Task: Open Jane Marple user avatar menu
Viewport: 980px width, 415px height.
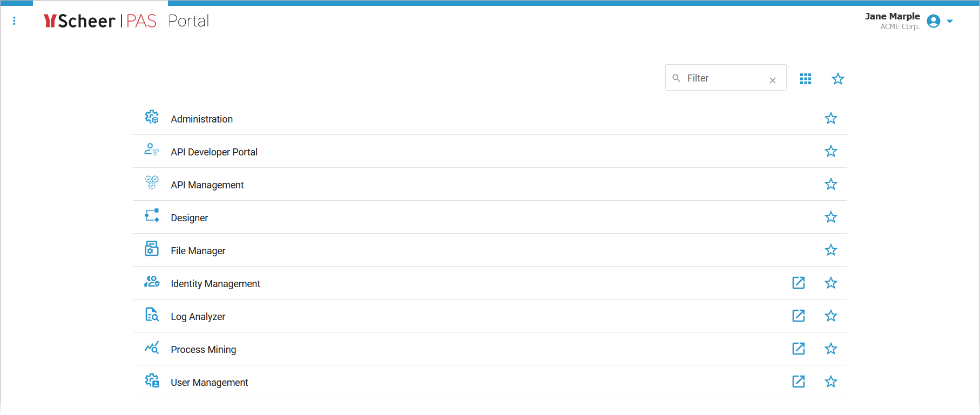Action: point(934,21)
